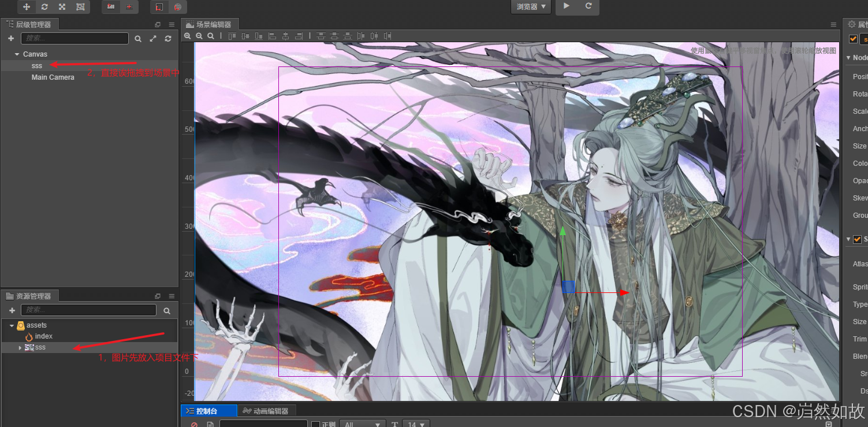This screenshot has height=427, width=868.
Task: Distribute selected nodes by right edges
Action: coord(388,36)
